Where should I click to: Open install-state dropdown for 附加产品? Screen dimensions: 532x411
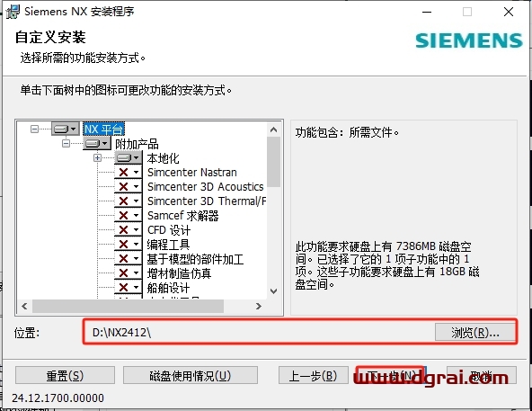point(97,144)
